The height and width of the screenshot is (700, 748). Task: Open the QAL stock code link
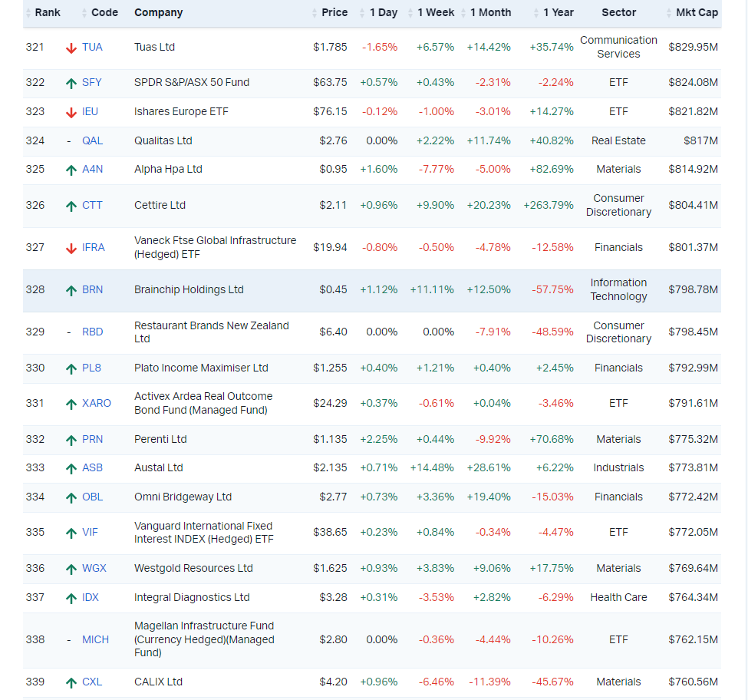92,140
